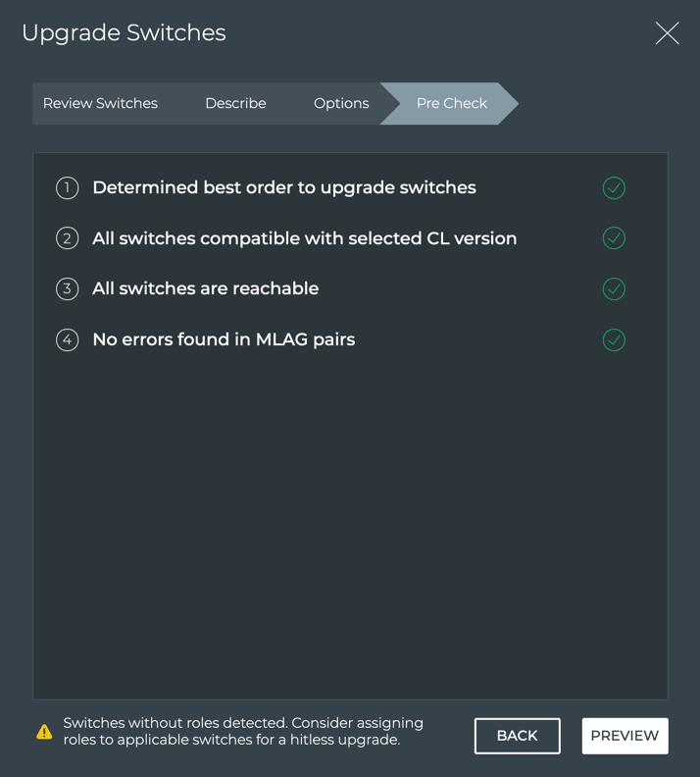Click the MLAG pairs success checkmark
700x777 pixels.
point(614,339)
